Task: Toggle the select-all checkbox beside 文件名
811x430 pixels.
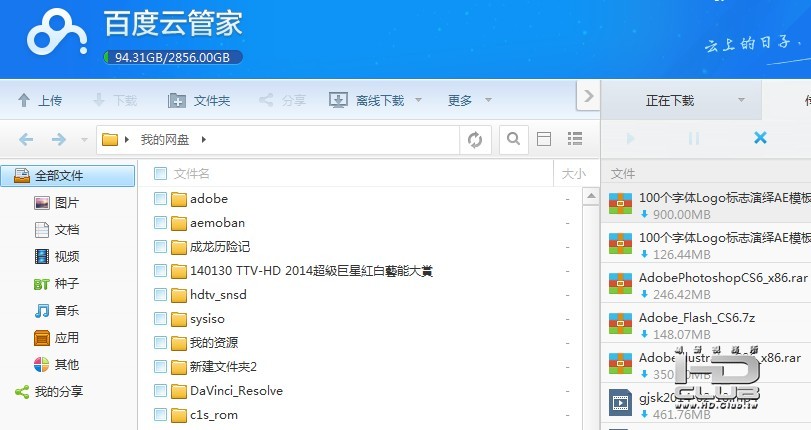Action: 160,173
